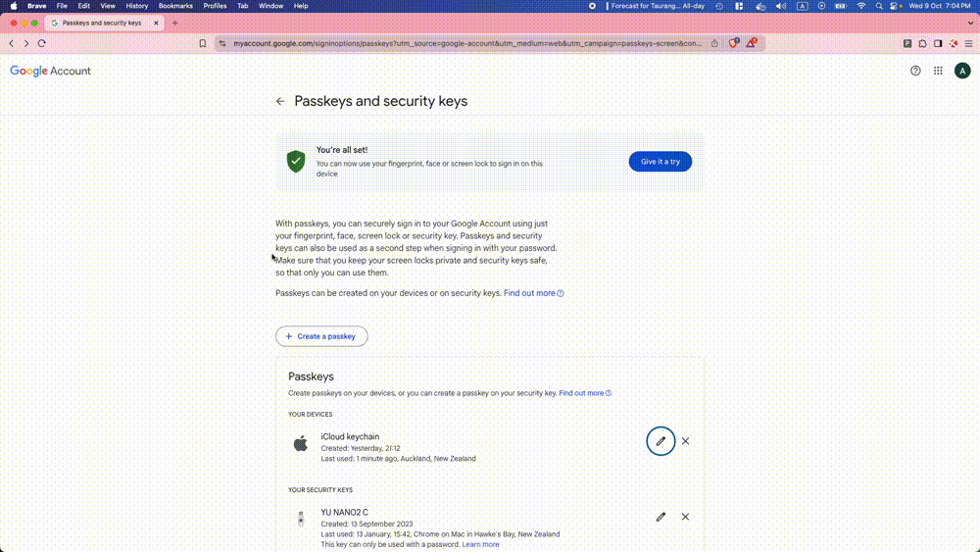The width and height of the screenshot is (980, 552).
Task: View site information icon in address bar
Action: tap(222, 43)
